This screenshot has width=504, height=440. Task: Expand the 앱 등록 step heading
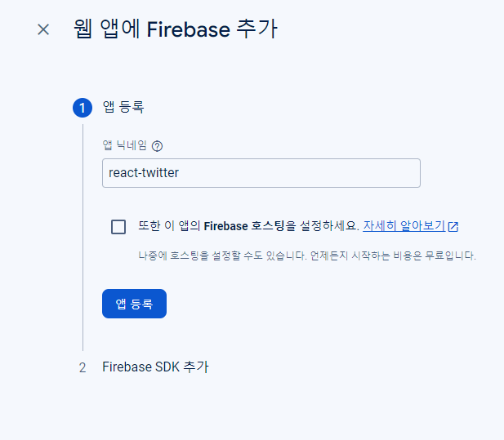[x=123, y=107]
